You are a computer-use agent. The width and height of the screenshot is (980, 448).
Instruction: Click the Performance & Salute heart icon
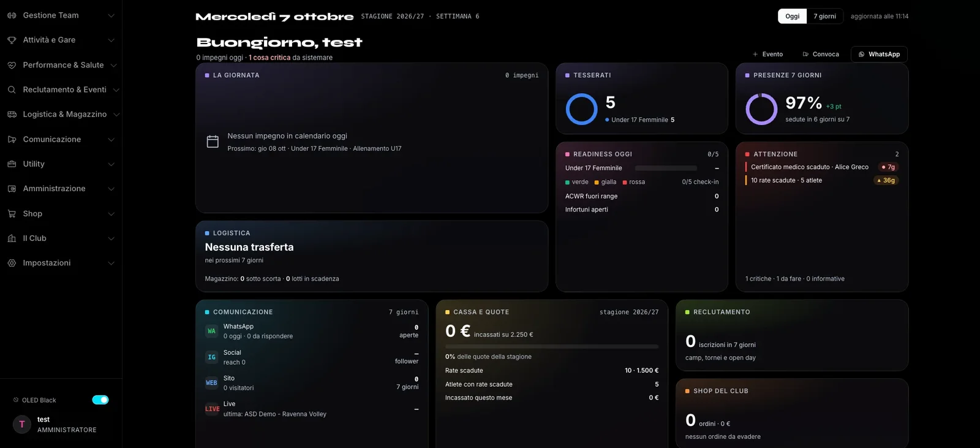pos(12,65)
